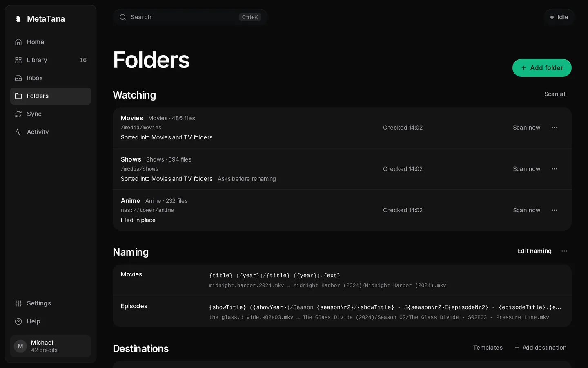Click Add destination
The width and height of the screenshot is (588, 368).
[x=540, y=348]
